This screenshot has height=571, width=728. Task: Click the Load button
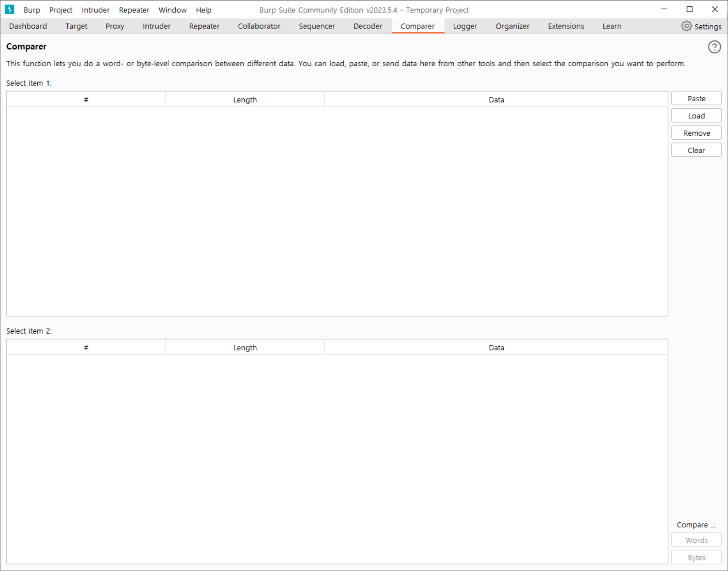(x=696, y=116)
